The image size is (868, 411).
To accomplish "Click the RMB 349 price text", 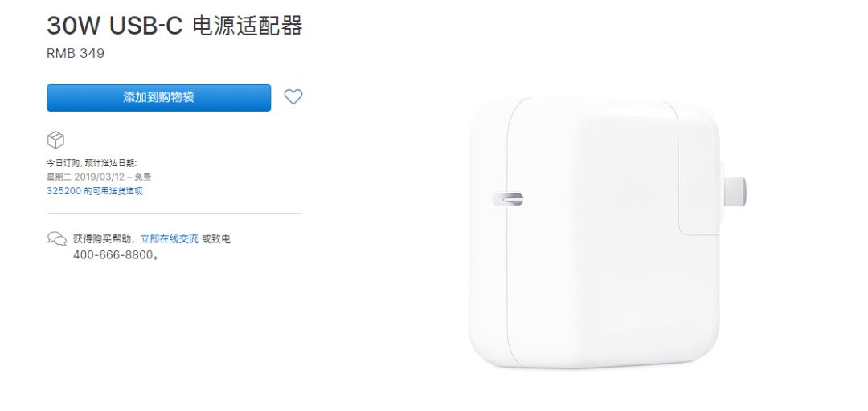I will point(76,54).
